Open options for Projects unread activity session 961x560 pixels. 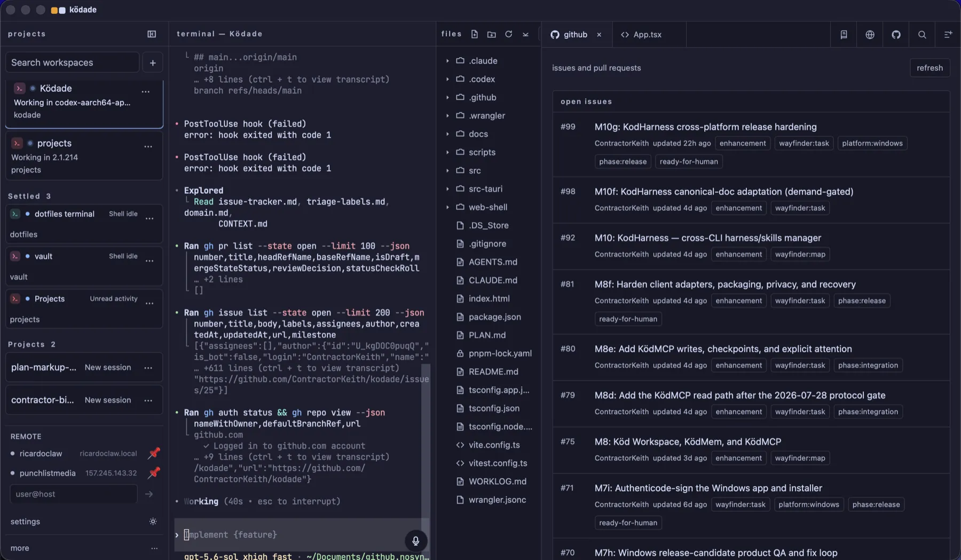pyautogui.click(x=149, y=303)
